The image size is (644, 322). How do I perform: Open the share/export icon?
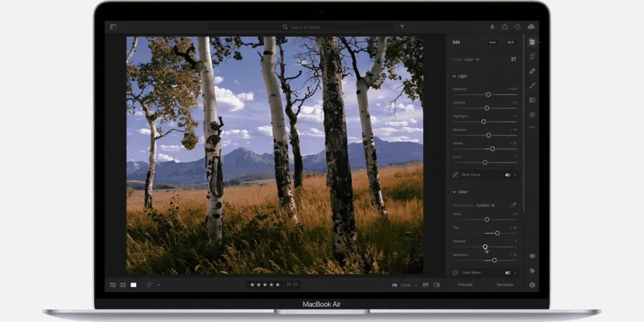505,27
